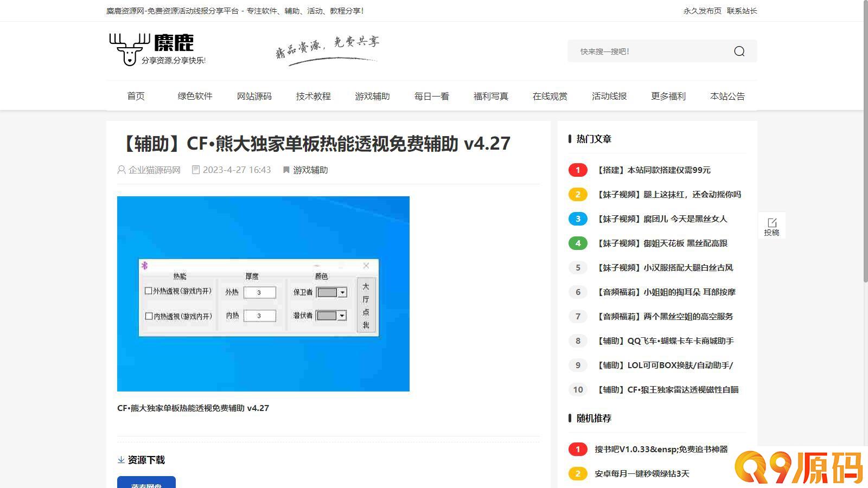Click the article title heading text
The height and width of the screenshot is (488, 868).
tap(315, 144)
